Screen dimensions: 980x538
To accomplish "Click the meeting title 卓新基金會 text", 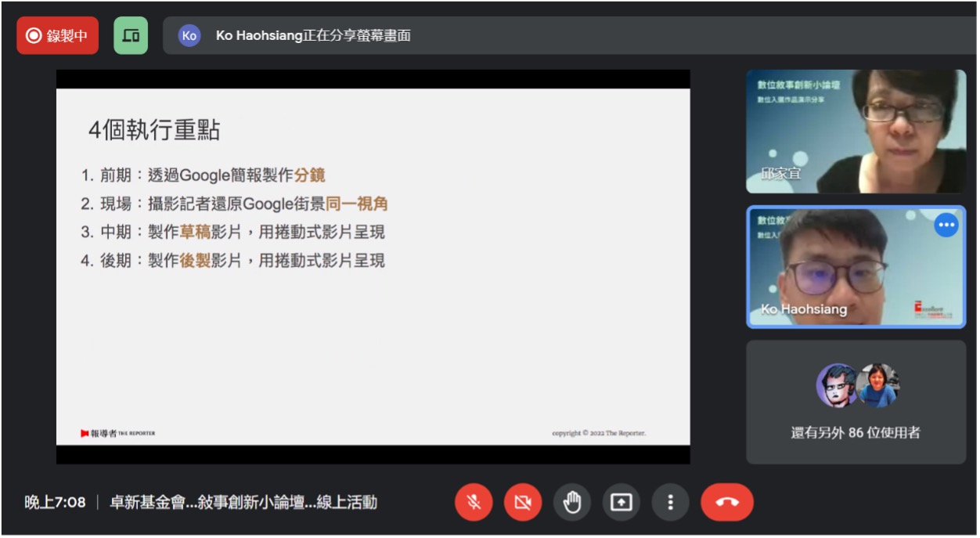I will pos(243,502).
